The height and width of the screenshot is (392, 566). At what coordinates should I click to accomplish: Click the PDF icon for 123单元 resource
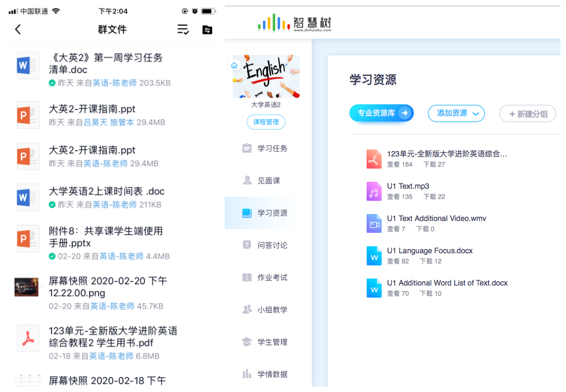tap(374, 159)
